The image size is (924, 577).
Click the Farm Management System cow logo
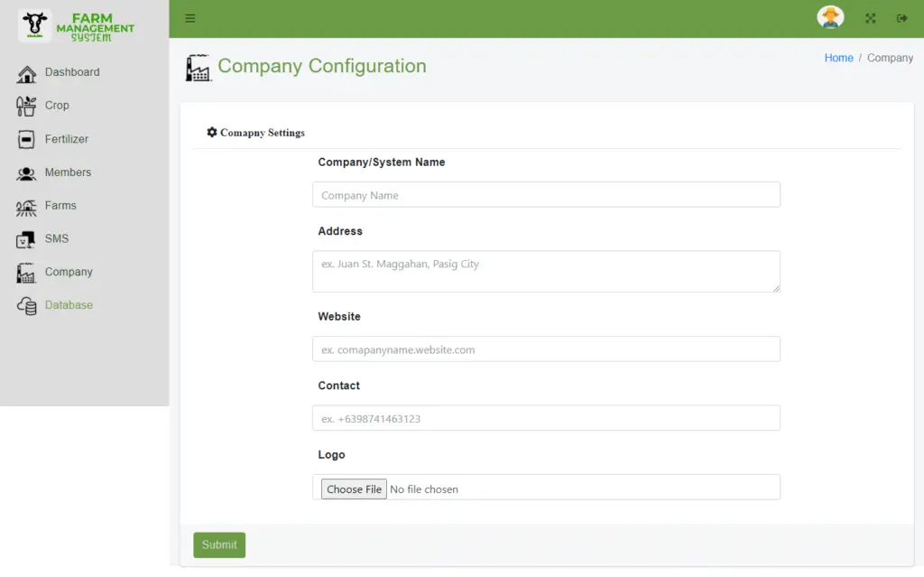[32, 25]
